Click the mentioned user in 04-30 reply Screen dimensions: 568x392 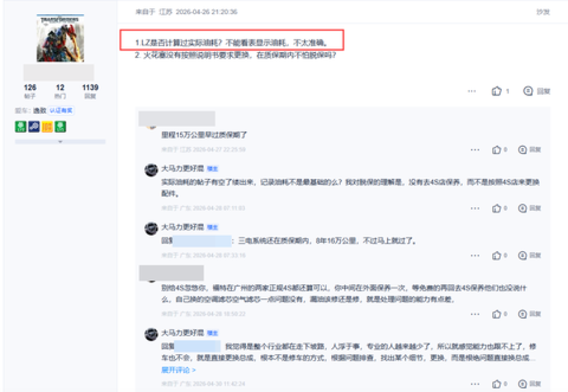coord(197,346)
